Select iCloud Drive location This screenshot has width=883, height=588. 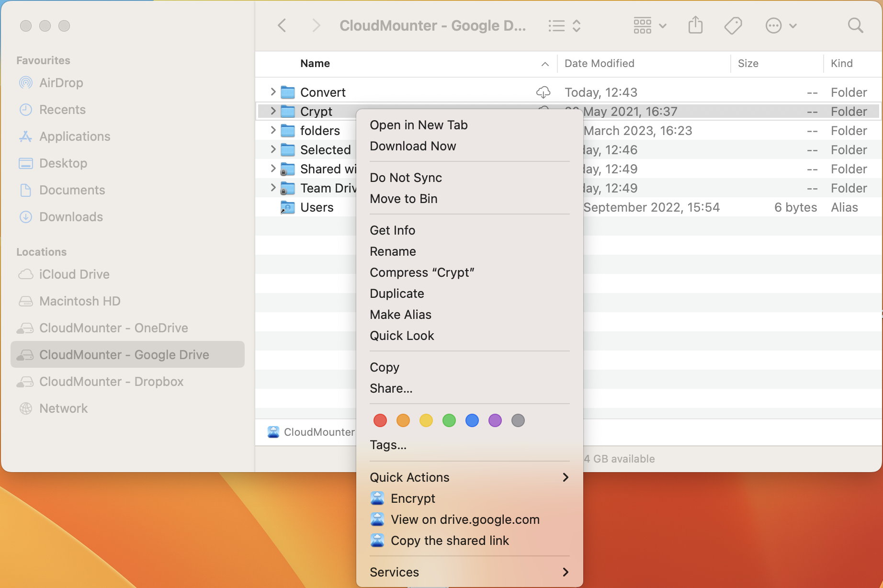click(x=127, y=274)
